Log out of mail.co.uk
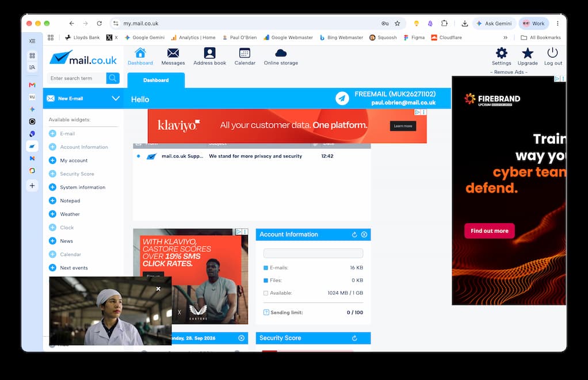Image resolution: width=588 pixels, height=380 pixels. click(553, 56)
